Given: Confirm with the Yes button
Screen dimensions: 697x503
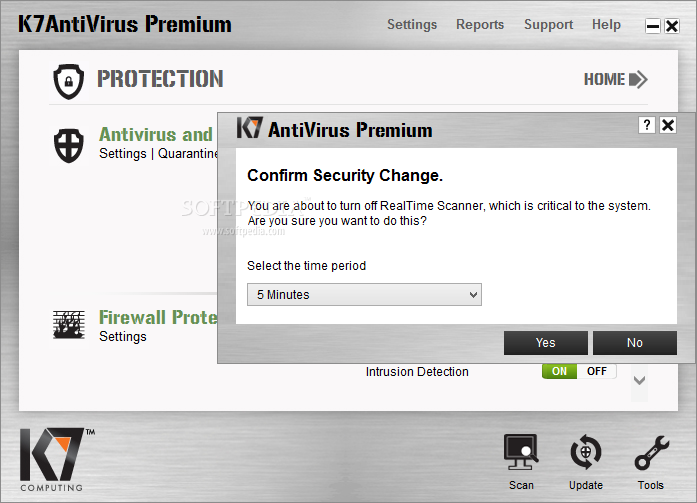Looking at the screenshot, I should click(x=545, y=343).
